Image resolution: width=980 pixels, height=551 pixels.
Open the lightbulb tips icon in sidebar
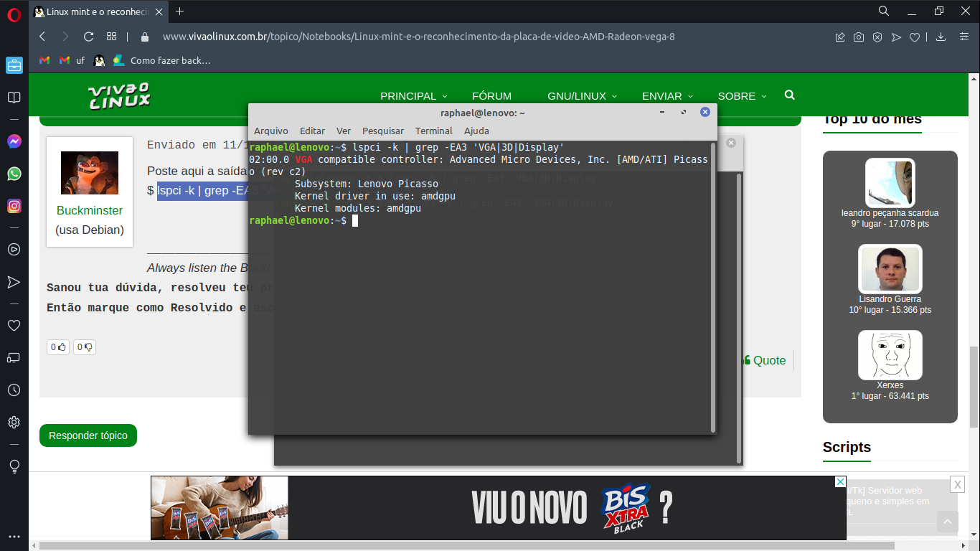point(14,466)
